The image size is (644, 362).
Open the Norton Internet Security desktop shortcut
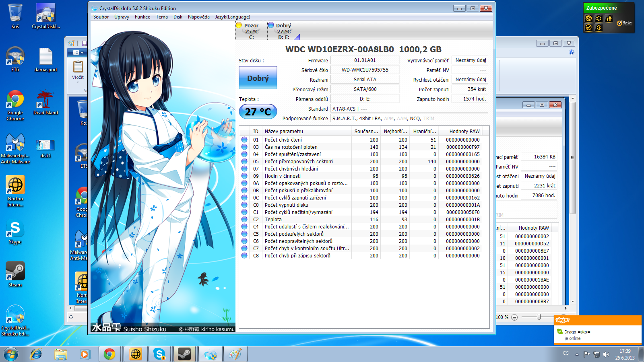coord(15,191)
